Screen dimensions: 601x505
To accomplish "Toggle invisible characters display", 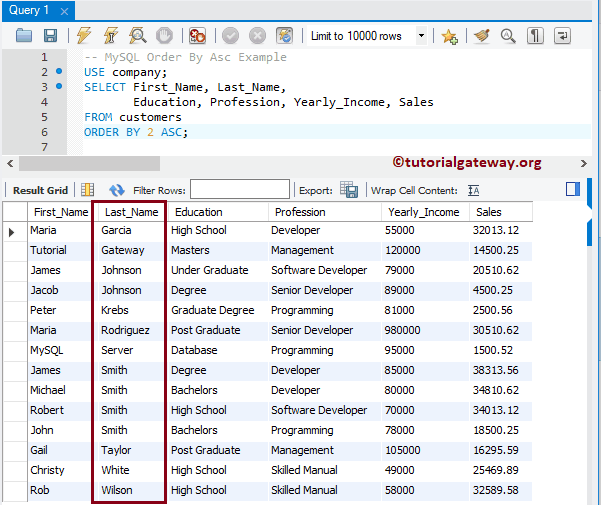I will coord(535,36).
